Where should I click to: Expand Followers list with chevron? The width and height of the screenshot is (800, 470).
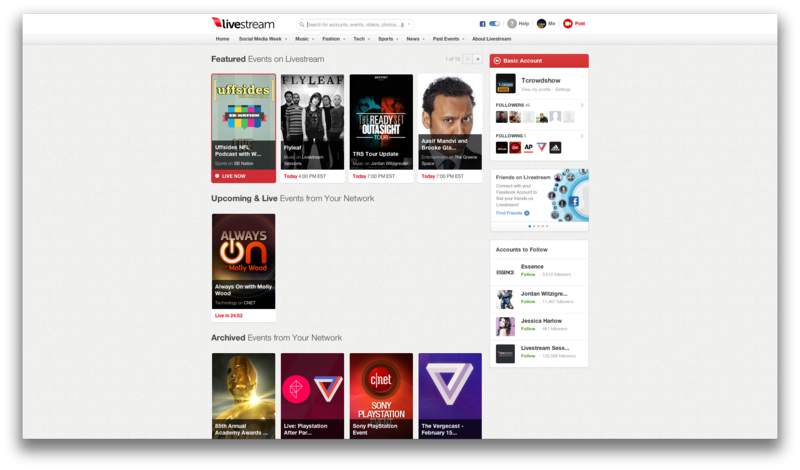(x=582, y=105)
